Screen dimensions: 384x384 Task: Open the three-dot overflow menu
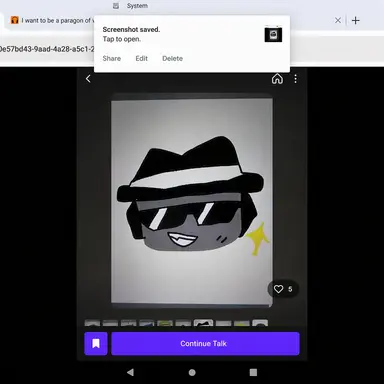click(x=295, y=79)
